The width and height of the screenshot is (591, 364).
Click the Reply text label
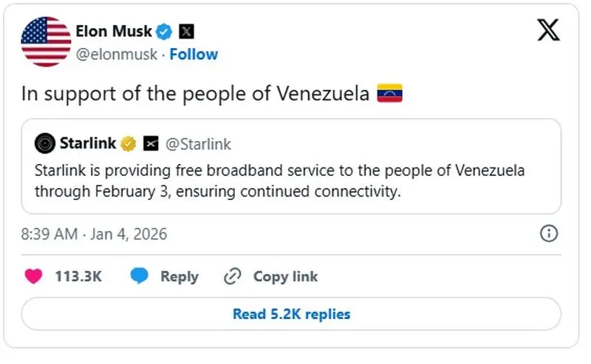(180, 277)
